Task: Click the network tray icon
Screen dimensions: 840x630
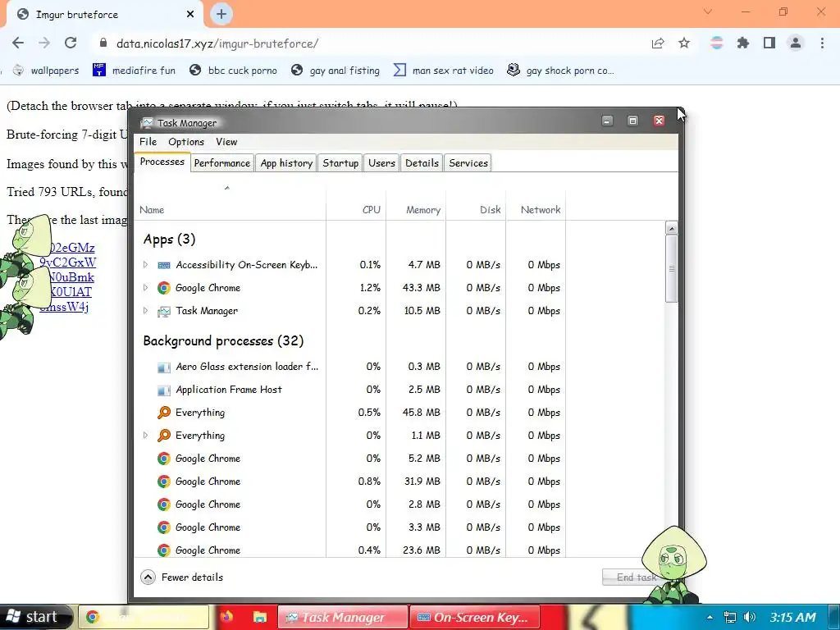Action: pos(729,617)
